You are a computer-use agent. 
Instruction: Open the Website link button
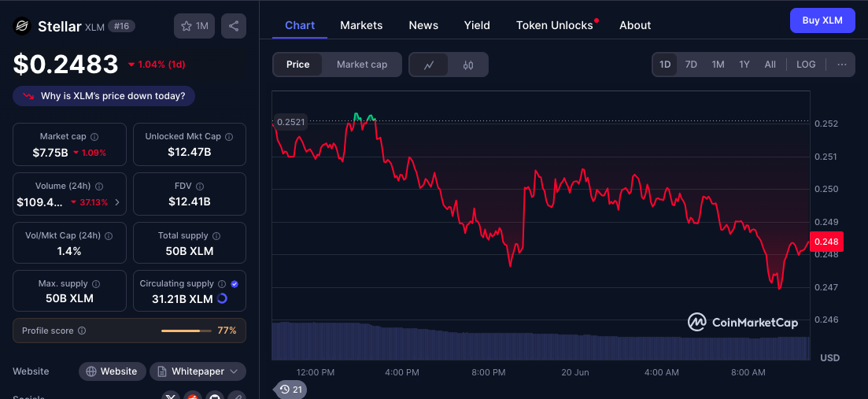pyautogui.click(x=112, y=371)
